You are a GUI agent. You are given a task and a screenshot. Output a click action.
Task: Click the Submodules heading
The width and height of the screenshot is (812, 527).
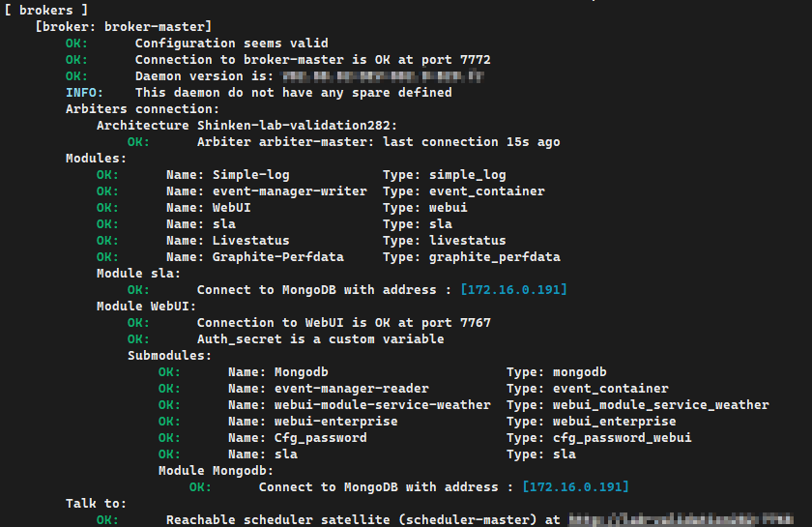169,356
